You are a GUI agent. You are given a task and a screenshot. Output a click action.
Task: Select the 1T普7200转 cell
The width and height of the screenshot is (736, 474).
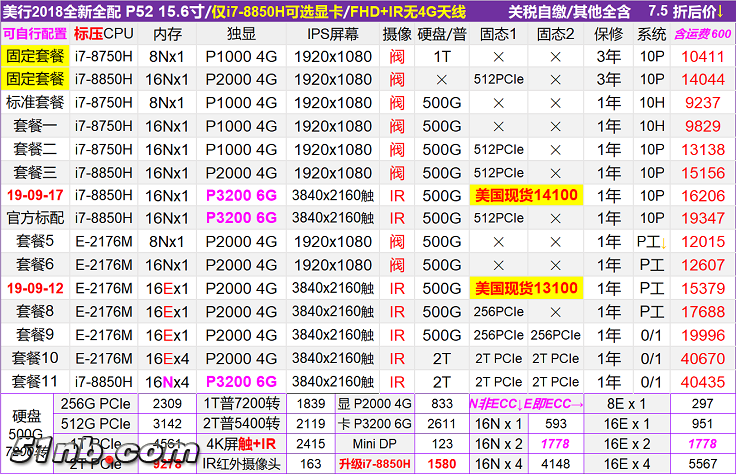coord(241,403)
